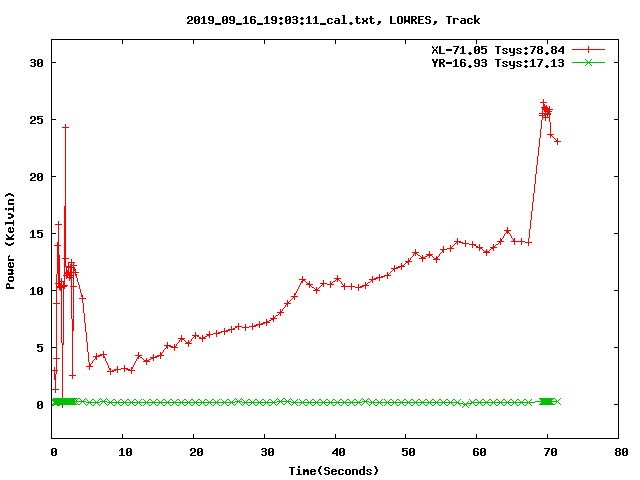Click the x-axis tick label "80"

621,452
